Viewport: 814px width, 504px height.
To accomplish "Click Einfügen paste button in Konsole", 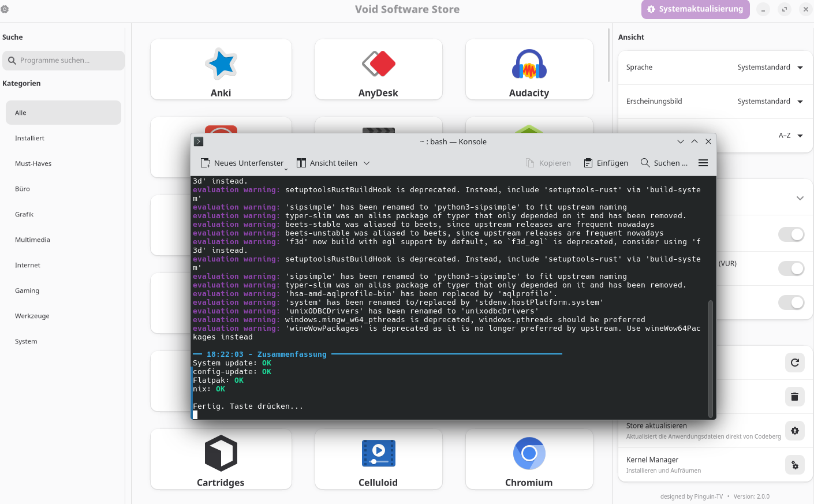I will 606,163.
